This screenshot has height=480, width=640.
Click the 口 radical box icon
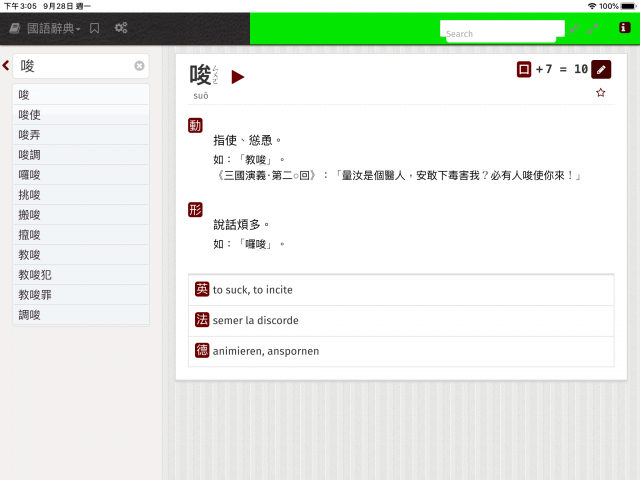tap(524, 69)
